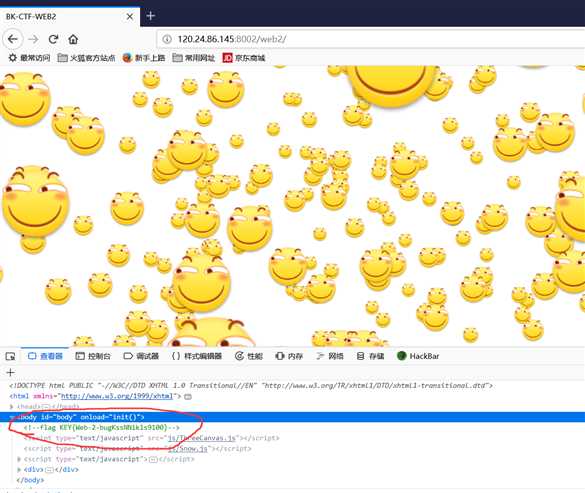Switch to the 调试器 debugger tab
Screen dimensions: 585x493
coord(141,356)
